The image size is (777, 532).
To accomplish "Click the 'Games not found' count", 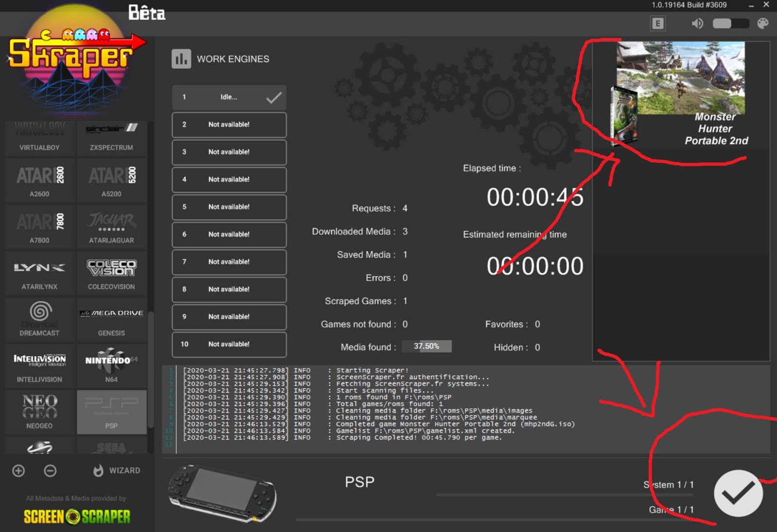I will [405, 324].
